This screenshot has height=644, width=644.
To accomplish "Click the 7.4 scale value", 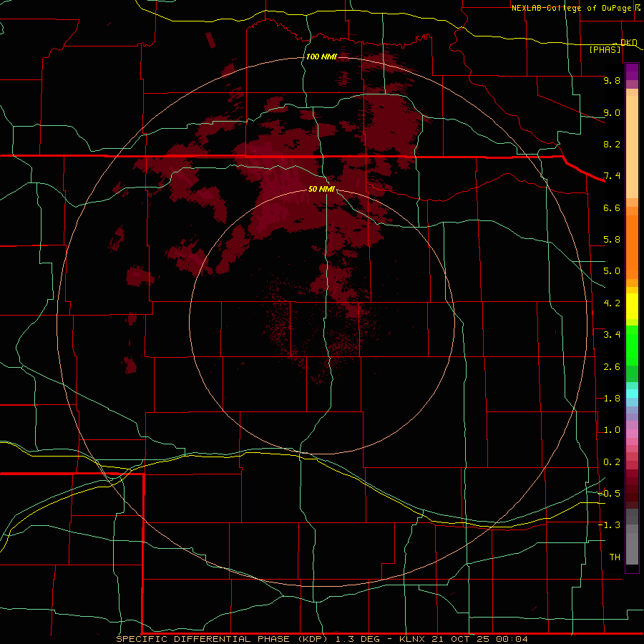I will click(x=612, y=176).
